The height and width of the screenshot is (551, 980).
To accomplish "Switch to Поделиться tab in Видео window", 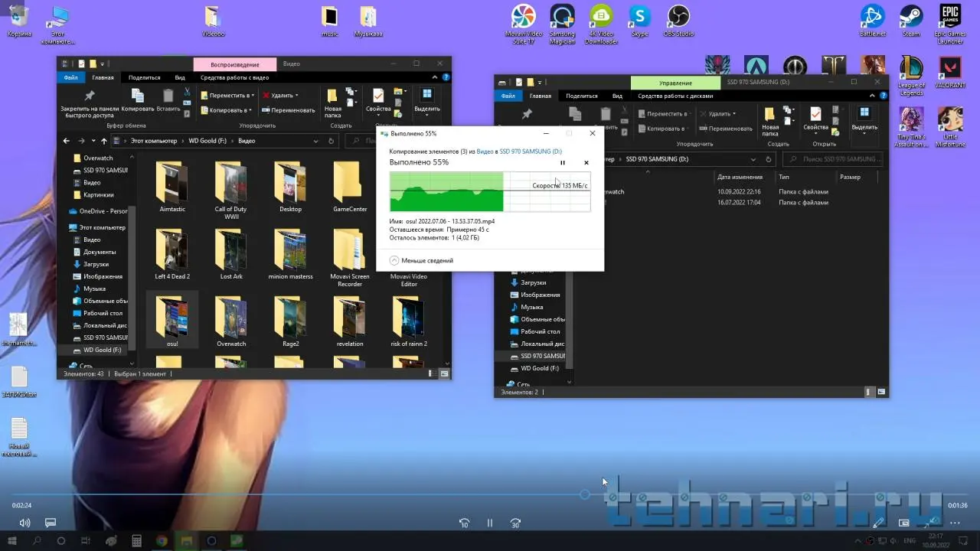I will point(145,77).
